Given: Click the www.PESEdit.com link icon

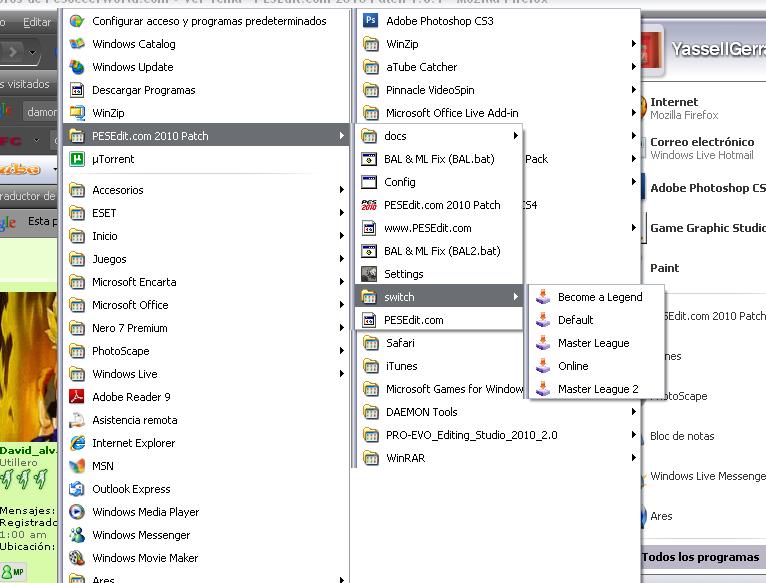Looking at the screenshot, I should click(369, 228).
